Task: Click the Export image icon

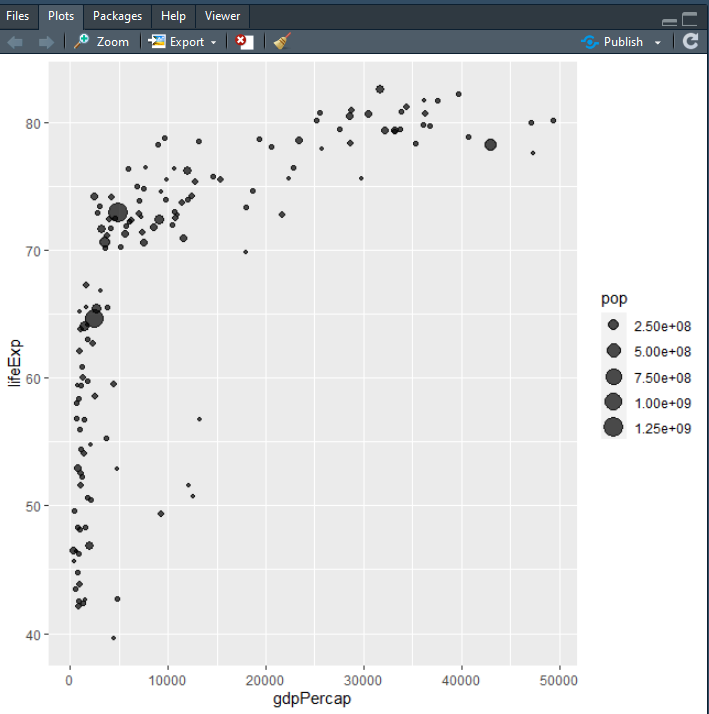Action: coord(157,41)
